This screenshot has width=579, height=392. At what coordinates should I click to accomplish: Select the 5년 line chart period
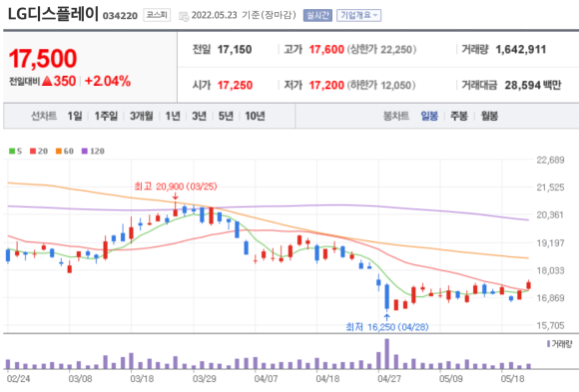226,117
